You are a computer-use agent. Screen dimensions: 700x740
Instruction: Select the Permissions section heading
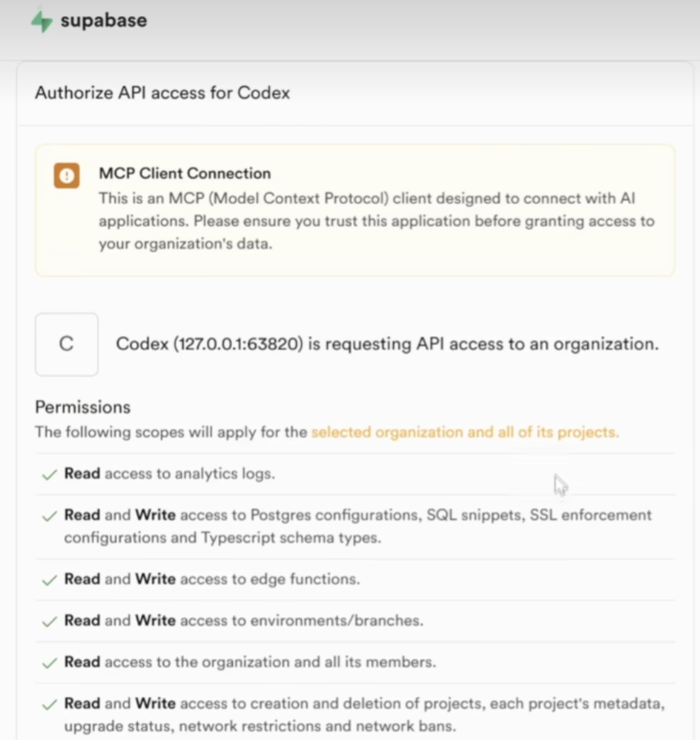pos(83,407)
